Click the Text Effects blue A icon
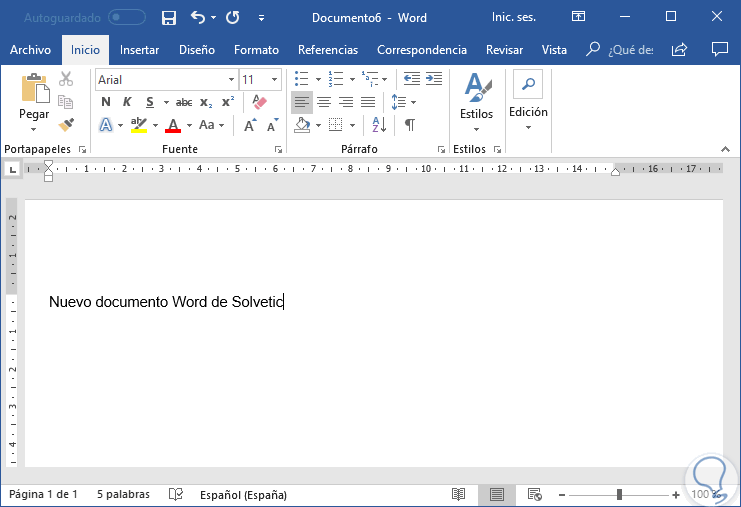 tap(106, 125)
